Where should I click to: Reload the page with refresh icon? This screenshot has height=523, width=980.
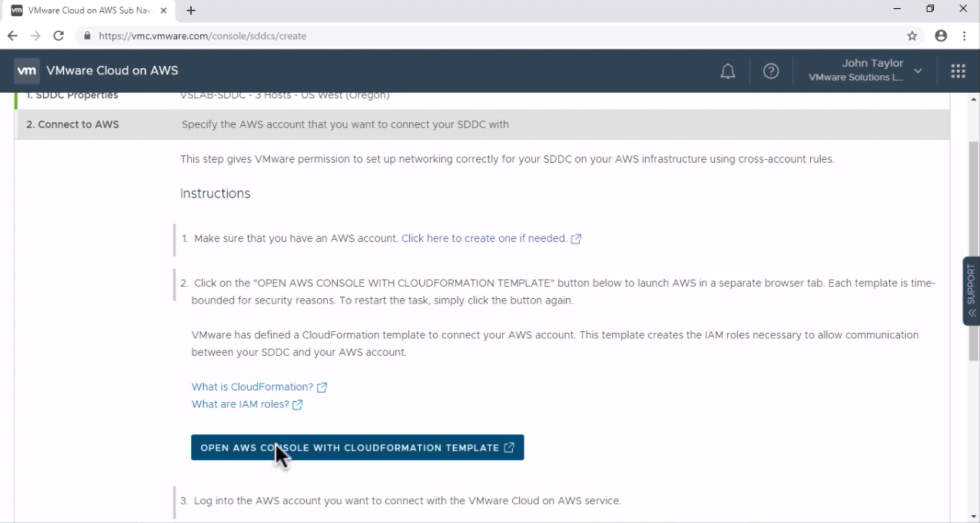pos(59,36)
